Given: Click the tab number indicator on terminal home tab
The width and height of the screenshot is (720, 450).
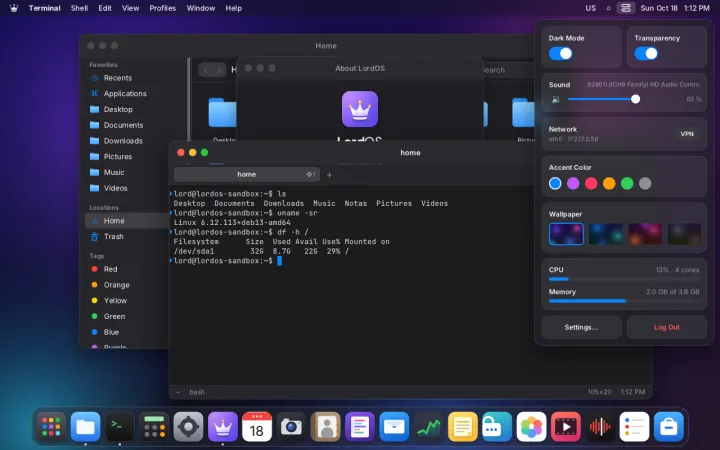Looking at the screenshot, I should 311,174.
